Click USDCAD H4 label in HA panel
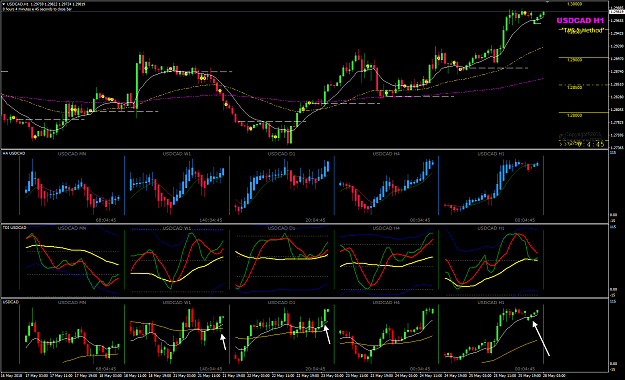This screenshot has width=625, height=380. pyautogui.click(x=386, y=154)
